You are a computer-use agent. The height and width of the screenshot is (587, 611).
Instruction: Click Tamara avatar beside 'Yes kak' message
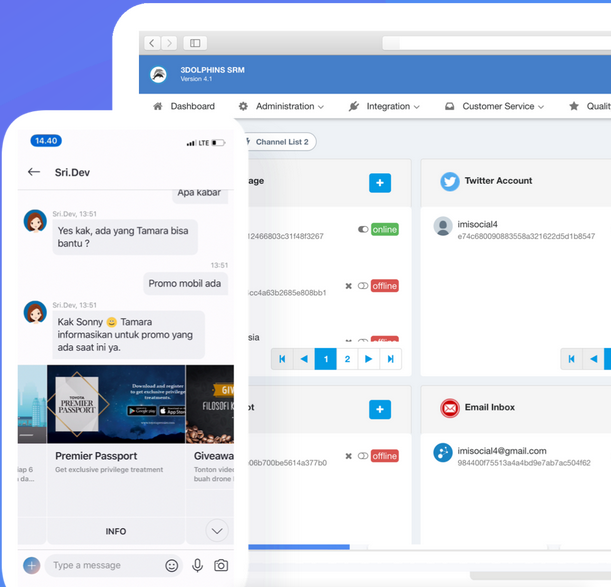(x=35, y=221)
